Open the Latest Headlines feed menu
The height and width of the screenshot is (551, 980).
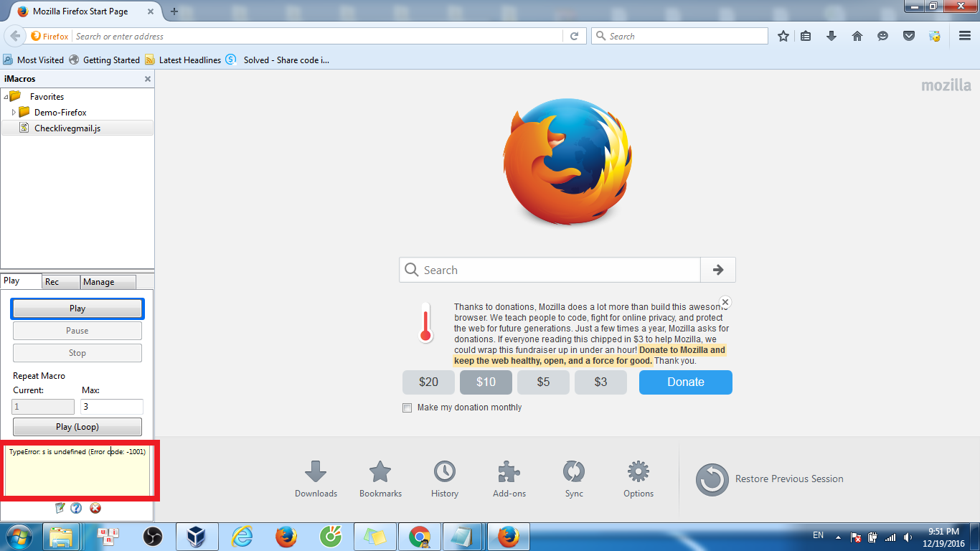pos(183,60)
